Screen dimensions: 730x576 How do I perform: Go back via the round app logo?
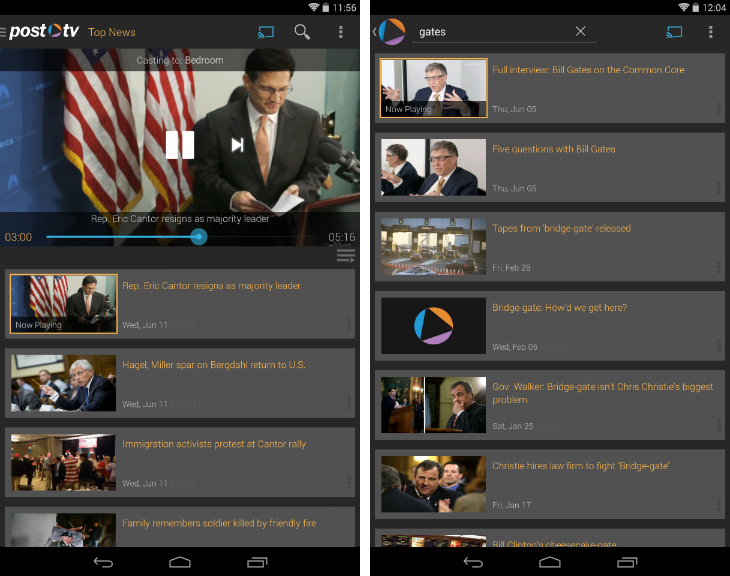pyautogui.click(x=391, y=32)
